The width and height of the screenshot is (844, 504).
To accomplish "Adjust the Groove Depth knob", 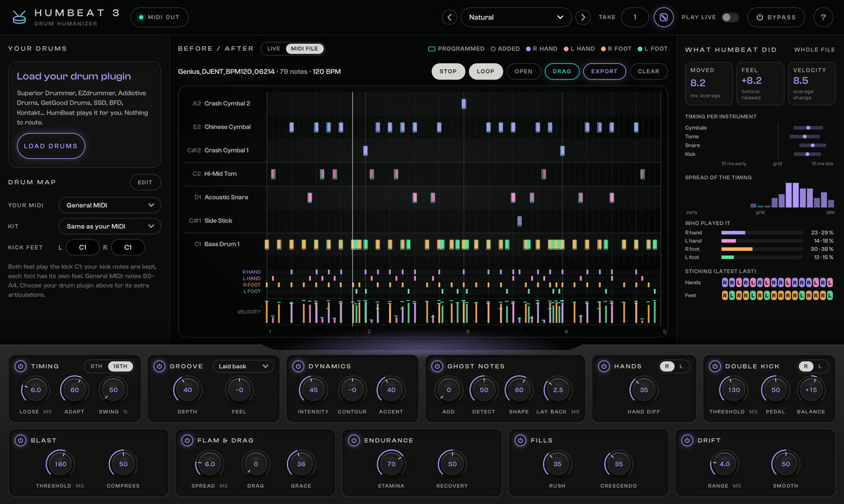I will click(187, 390).
